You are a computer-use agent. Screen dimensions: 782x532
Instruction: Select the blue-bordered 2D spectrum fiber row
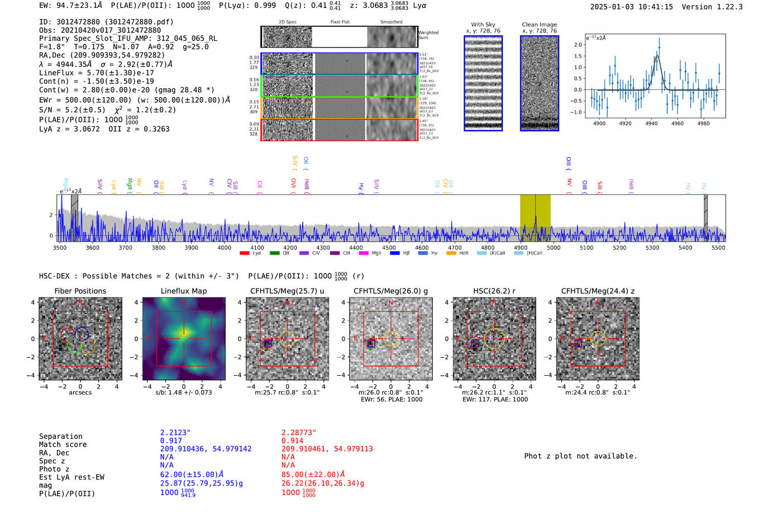340,64
